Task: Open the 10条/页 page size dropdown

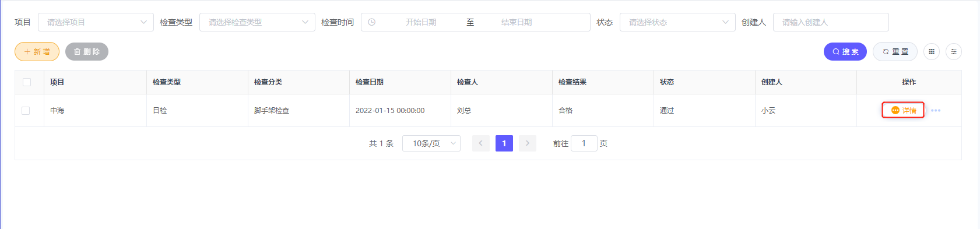Action: point(431,143)
